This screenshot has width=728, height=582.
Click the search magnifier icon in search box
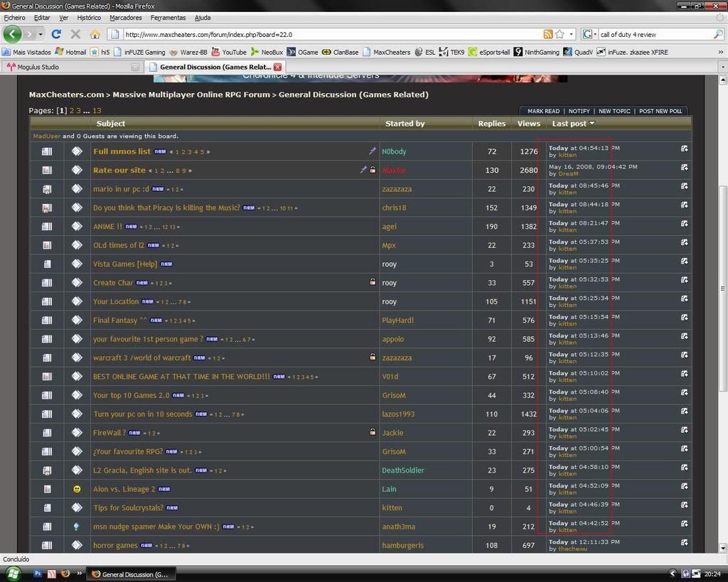(717, 34)
